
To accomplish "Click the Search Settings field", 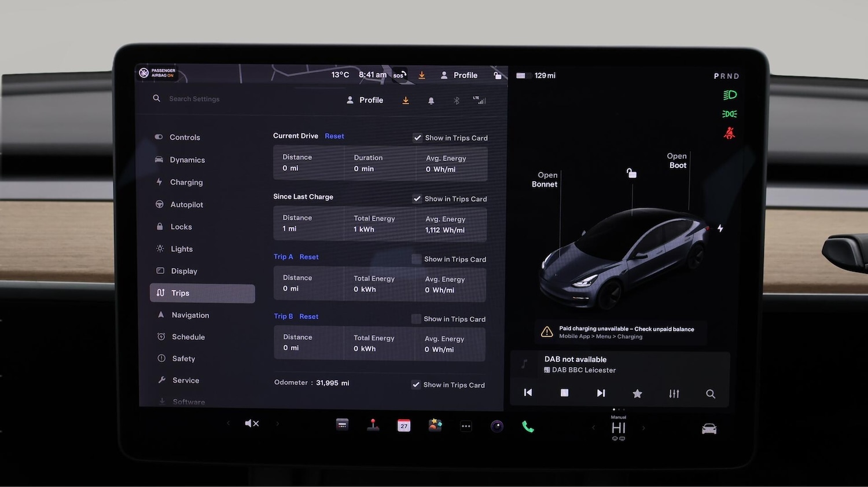I will (194, 98).
